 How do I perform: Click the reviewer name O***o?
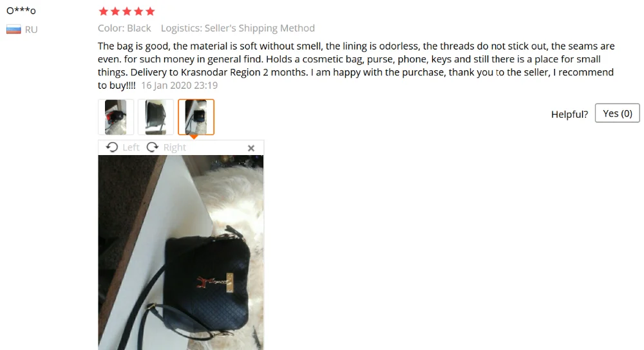coord(21,11)
